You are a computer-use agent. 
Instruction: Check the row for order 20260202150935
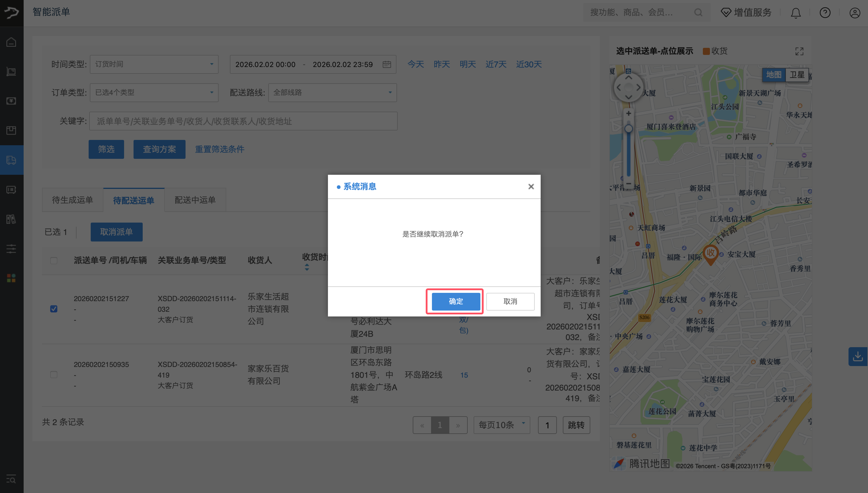pos(53,375)
